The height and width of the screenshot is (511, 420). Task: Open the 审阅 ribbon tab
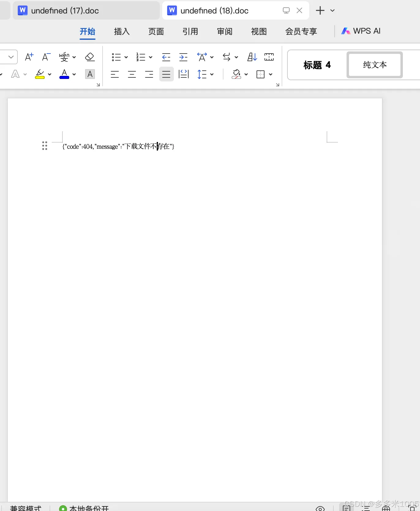[x=225, y=32]
